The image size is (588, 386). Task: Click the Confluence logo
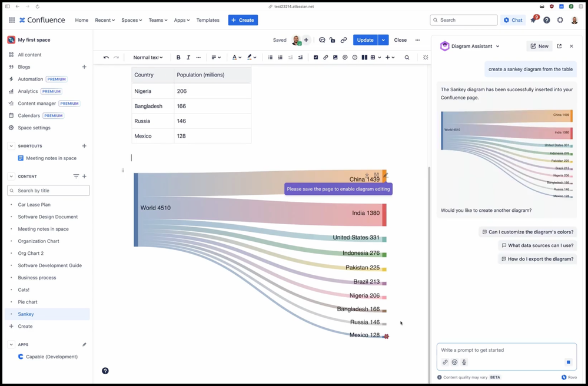42,20
